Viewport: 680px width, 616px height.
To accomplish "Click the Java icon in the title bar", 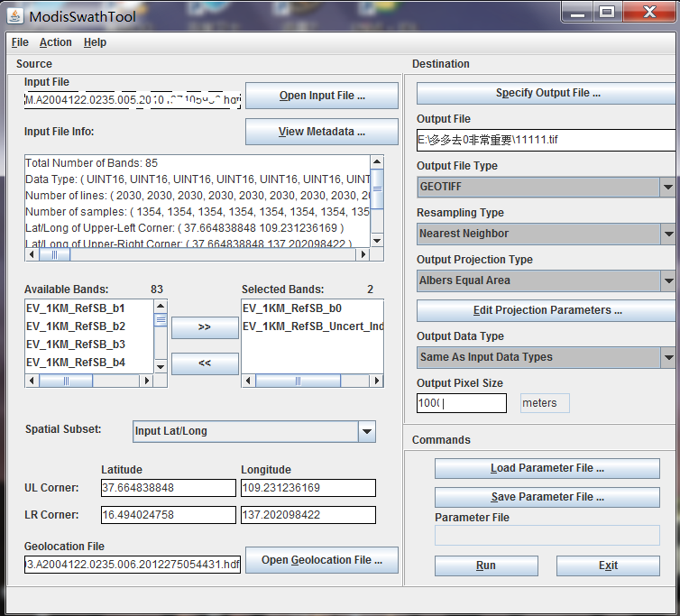I will (16, 15).
